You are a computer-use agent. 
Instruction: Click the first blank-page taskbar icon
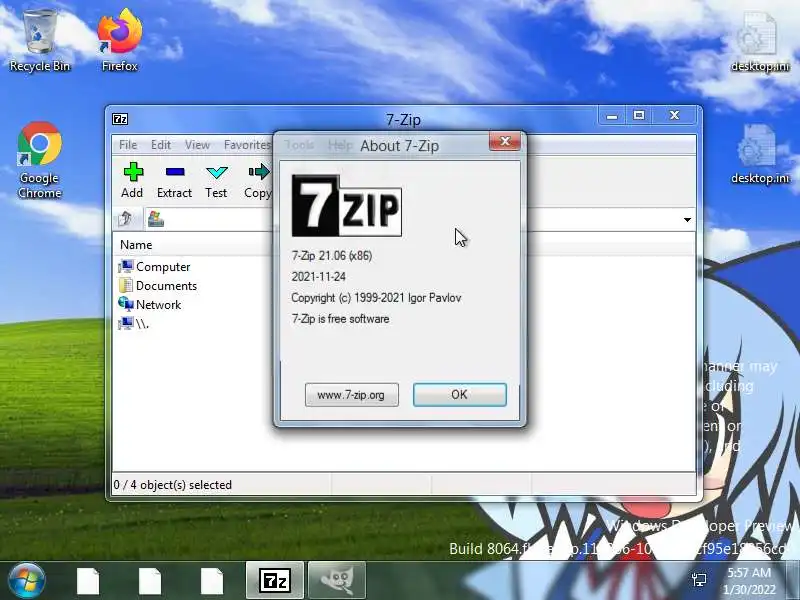[x=88, y=581]
